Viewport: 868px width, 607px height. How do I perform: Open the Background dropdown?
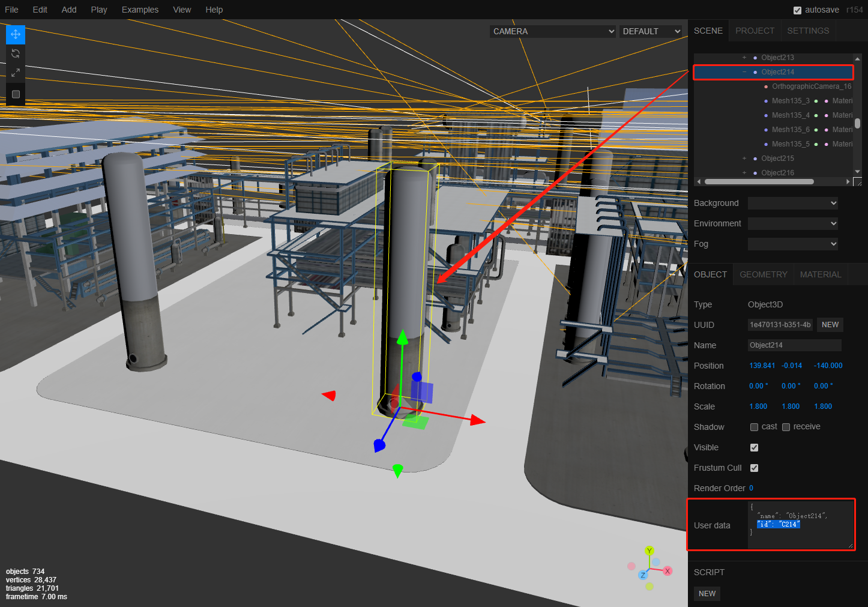pos(792,203)
